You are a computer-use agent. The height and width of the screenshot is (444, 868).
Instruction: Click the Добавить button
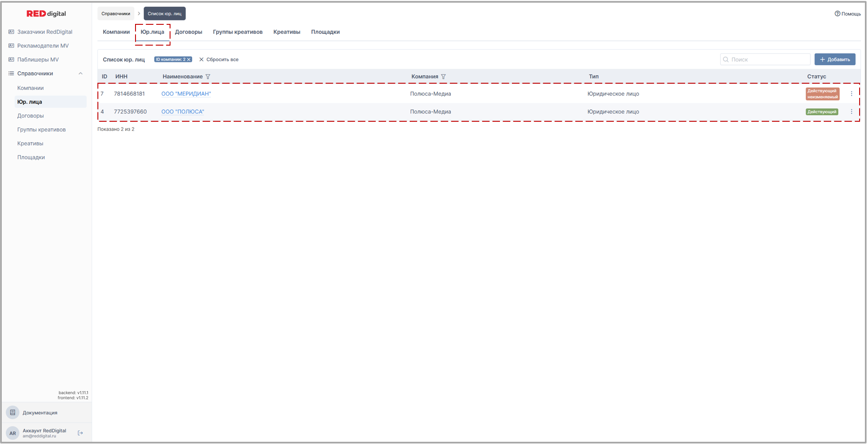coord(835,59)
